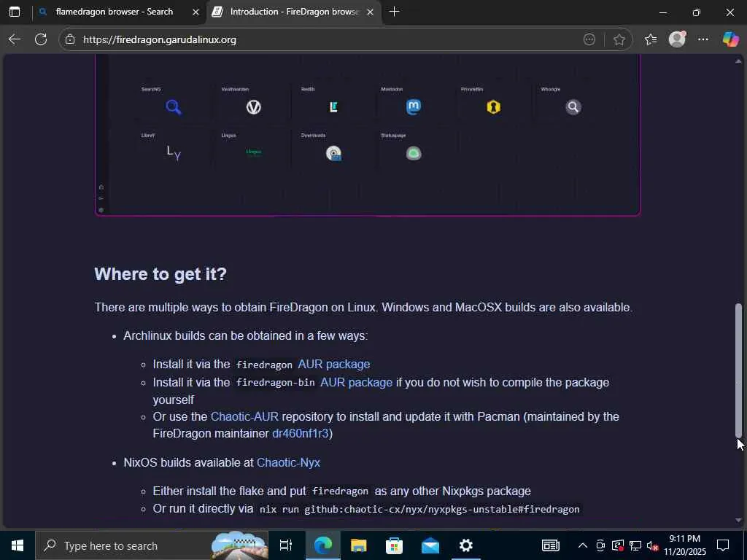Open the Mail app on taskbar
747x560 pixels.
pyautogui.click(x=430, y=545)
